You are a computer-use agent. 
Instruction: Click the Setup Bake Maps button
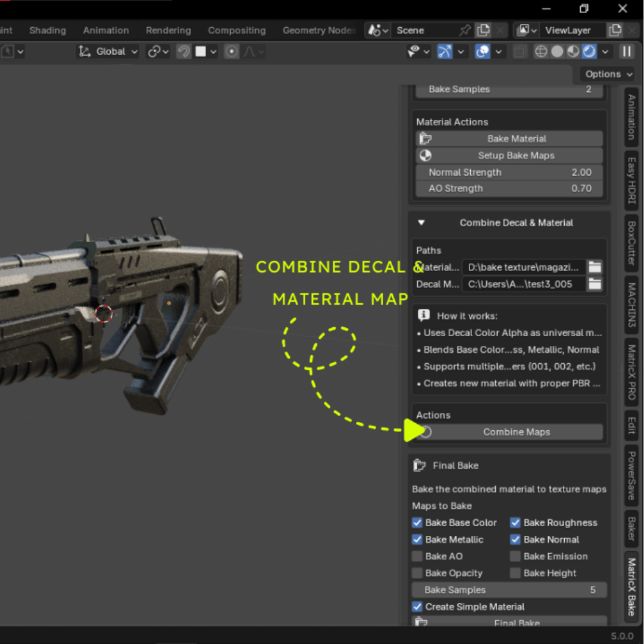point(516,155)
